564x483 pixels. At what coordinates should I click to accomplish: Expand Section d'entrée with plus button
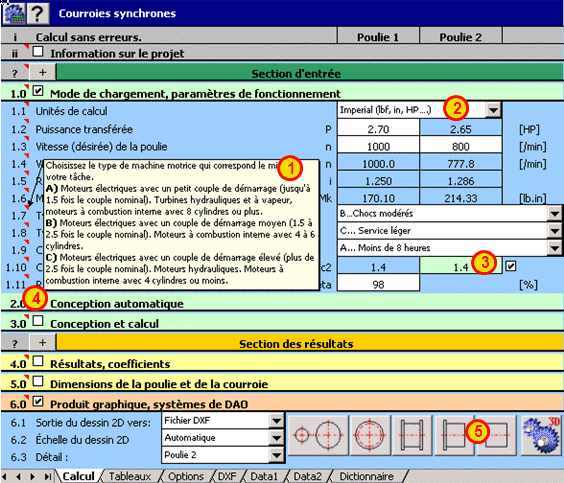[42, 72]
